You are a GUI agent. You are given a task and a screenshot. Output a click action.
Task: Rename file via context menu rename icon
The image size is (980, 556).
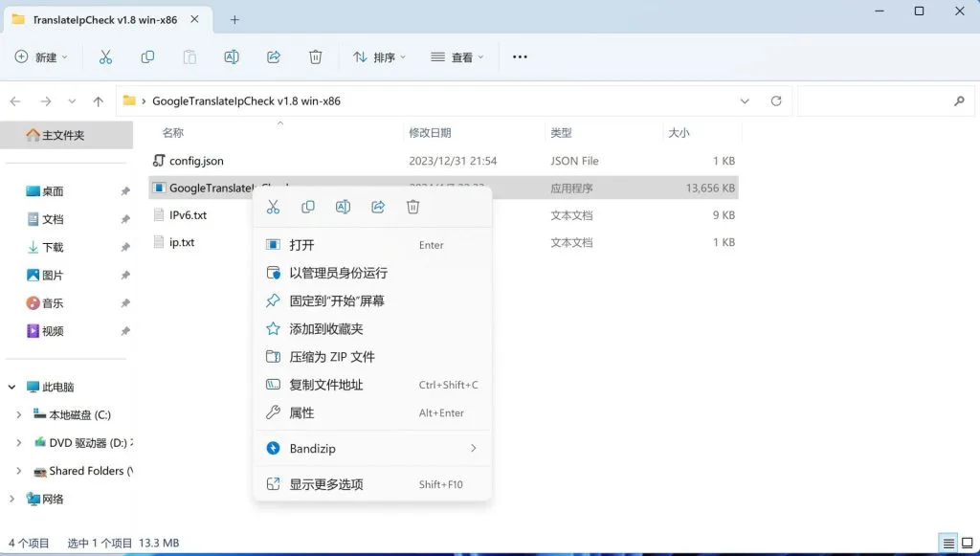[x=344, y=207]
